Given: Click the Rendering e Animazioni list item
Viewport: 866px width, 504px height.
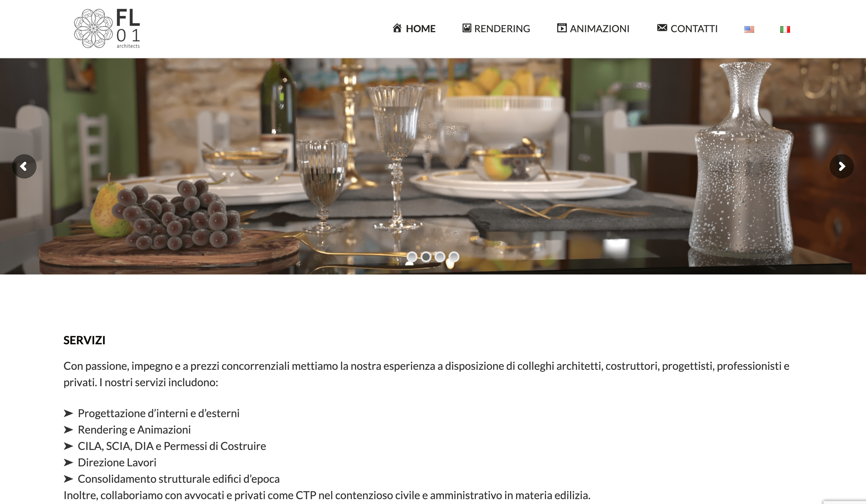Looking at the screenshot, I should [134, 430].
